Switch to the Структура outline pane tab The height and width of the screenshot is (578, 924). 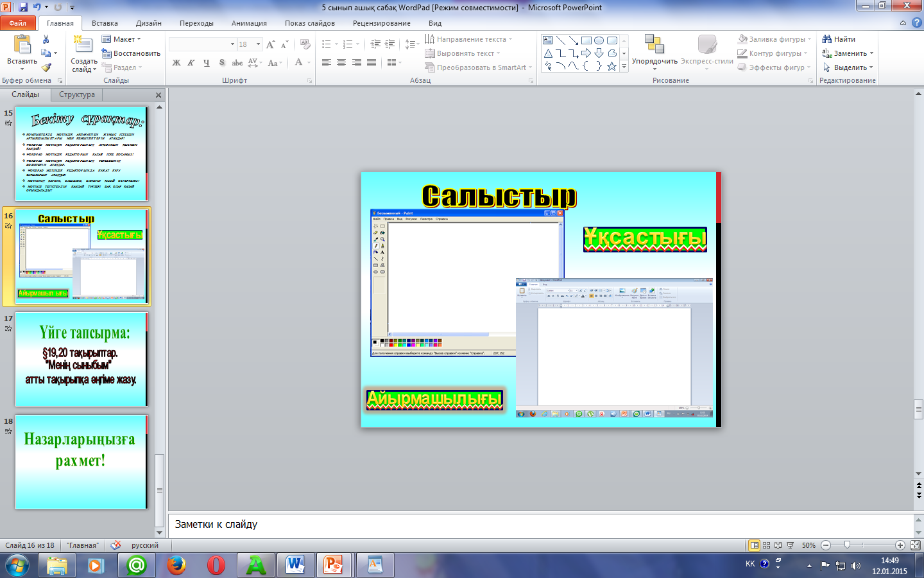point(77,94)
